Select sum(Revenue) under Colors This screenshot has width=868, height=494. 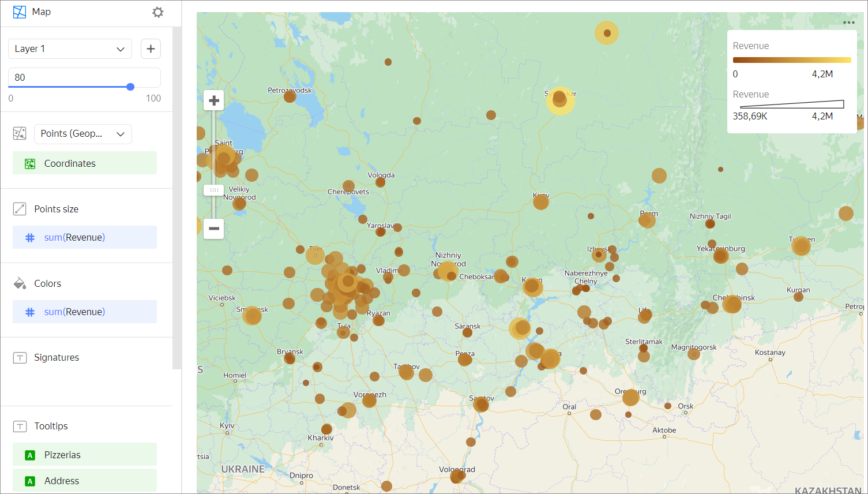[85, 312]
